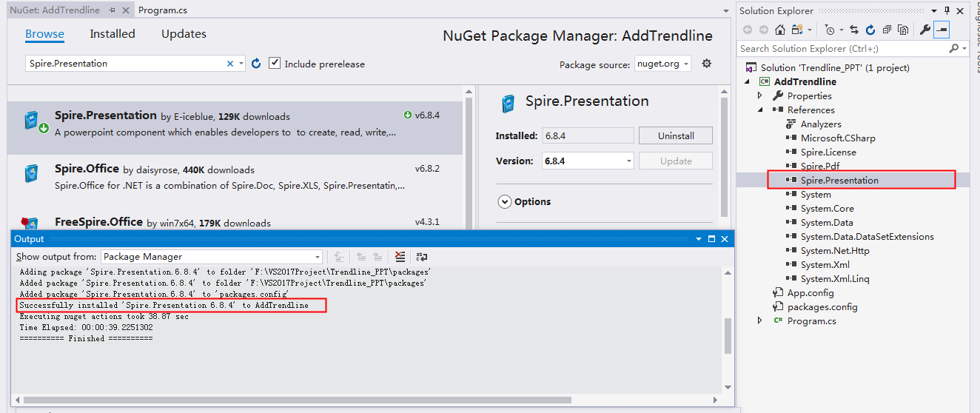
Task: Click the Home icon in Solution Explorer
Action: tap(780, 30)
